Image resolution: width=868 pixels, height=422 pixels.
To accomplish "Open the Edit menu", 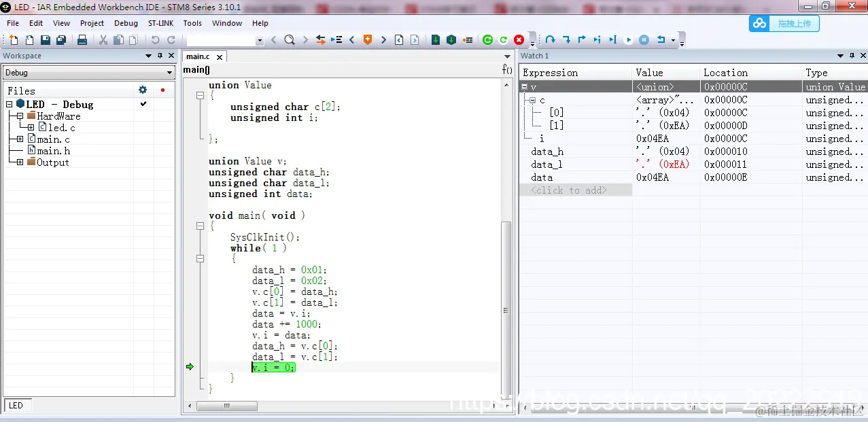I will point(36,23).
